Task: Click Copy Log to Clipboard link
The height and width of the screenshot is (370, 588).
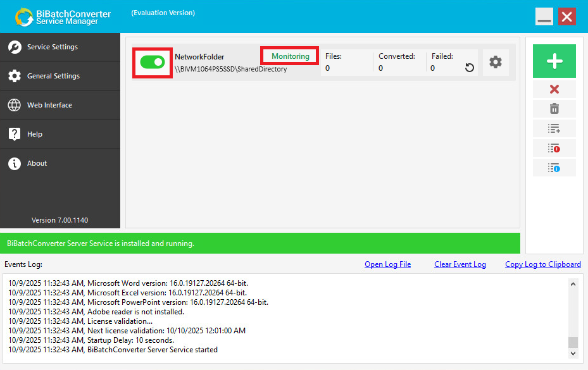Action: (542, 264)
